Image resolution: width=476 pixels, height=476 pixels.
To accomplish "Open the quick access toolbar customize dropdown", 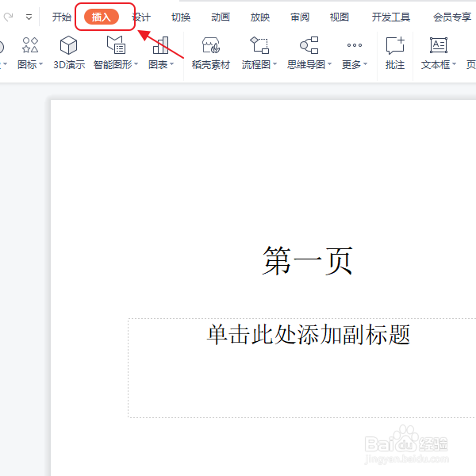I will coord(29,17).
